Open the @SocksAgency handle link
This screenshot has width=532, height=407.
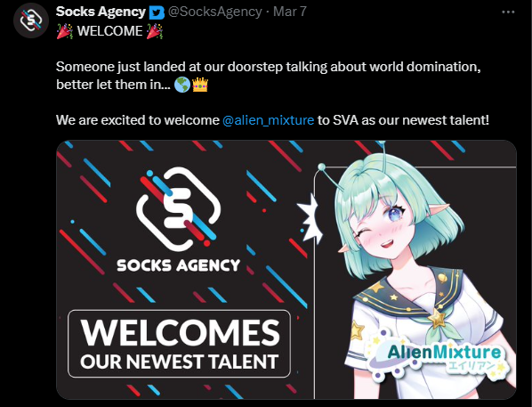coord(215,12)
